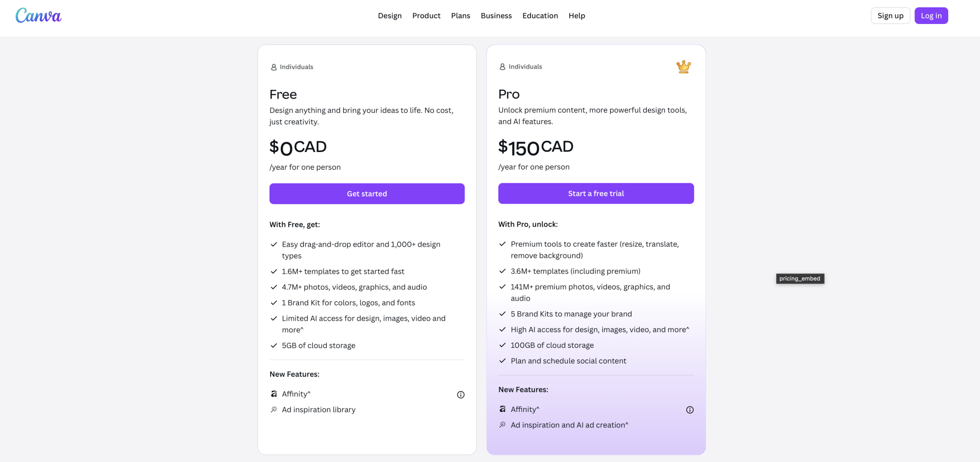
Task: Click sparkle icon next to Ad inspiration library
Action: tap(274, 410)
